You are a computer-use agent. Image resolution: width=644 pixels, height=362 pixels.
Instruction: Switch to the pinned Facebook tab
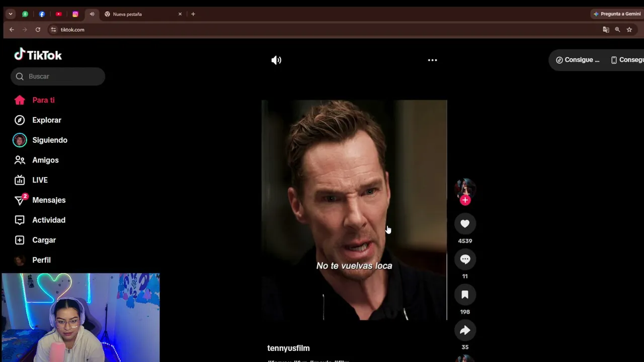[x=42, y=14]
